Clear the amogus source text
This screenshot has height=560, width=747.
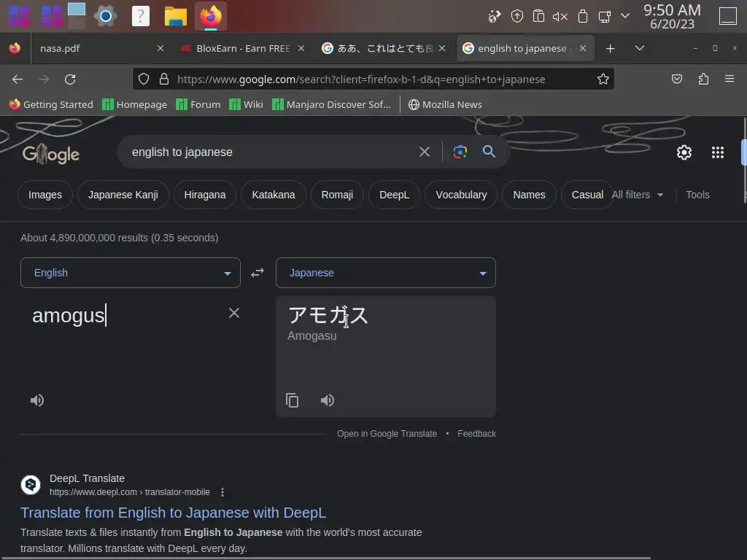point(234,313)
